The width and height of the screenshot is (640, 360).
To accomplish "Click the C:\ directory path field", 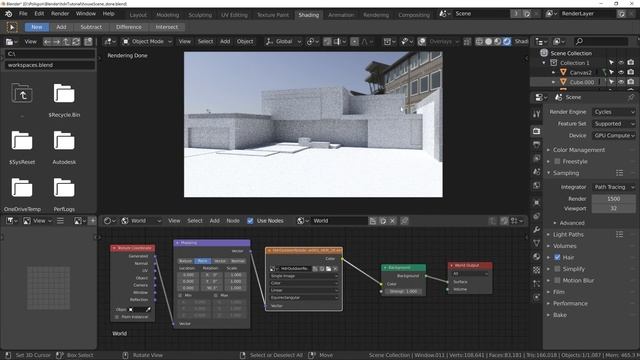I will [x=50, y=54].
